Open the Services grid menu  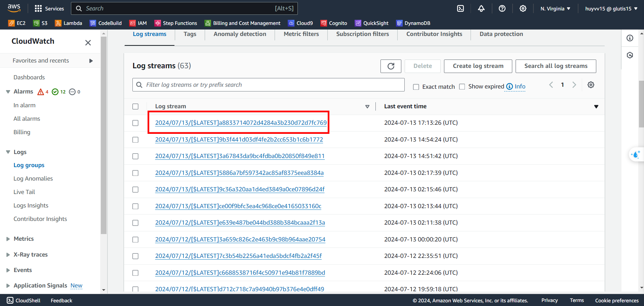49,8
